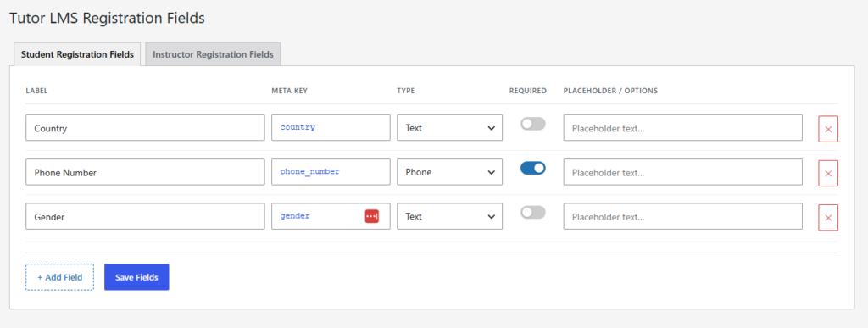Click the Save Fields button
The image size is (868, 328).
[136, 277]
